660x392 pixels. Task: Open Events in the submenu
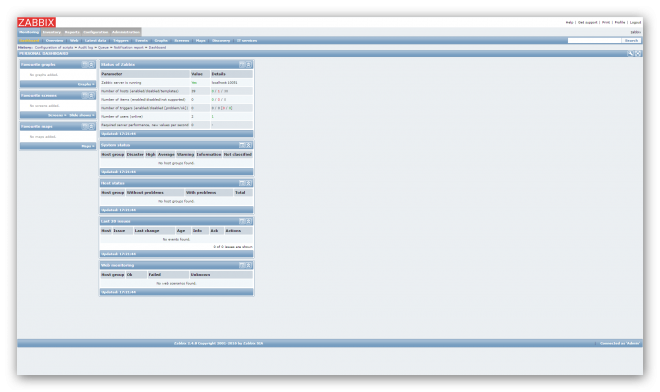pos(141,40)
